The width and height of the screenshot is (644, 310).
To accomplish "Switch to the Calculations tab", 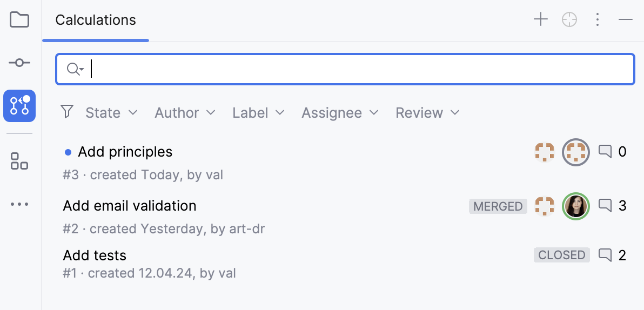I will point(96,21).
